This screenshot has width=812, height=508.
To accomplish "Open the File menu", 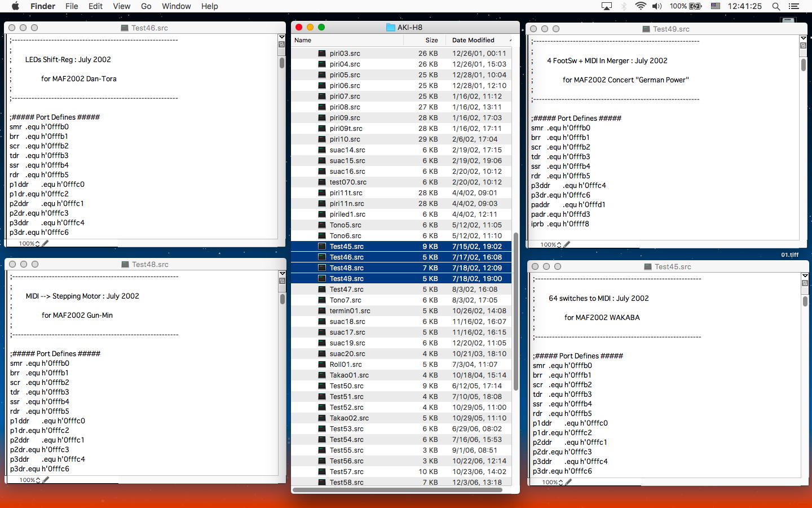I will pyautogui.click(x=72, y=6).
